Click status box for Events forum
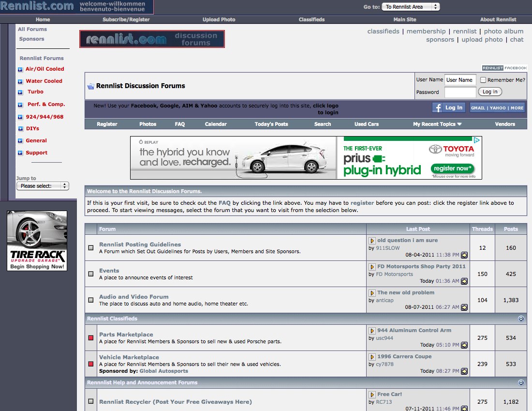 tap(91, 274)
